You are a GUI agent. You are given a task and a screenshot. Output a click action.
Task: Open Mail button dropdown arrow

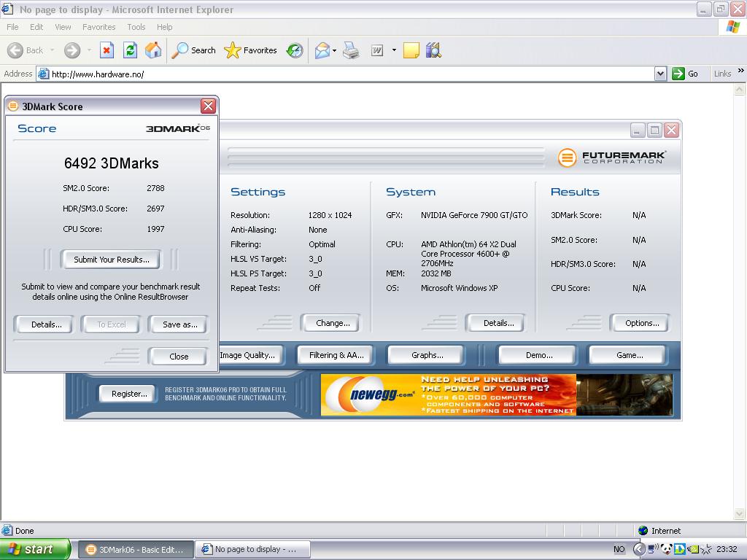point(334,50)
